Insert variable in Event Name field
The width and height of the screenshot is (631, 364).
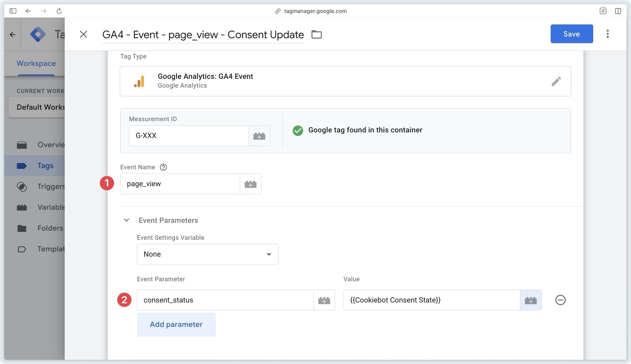pos(251,184)
